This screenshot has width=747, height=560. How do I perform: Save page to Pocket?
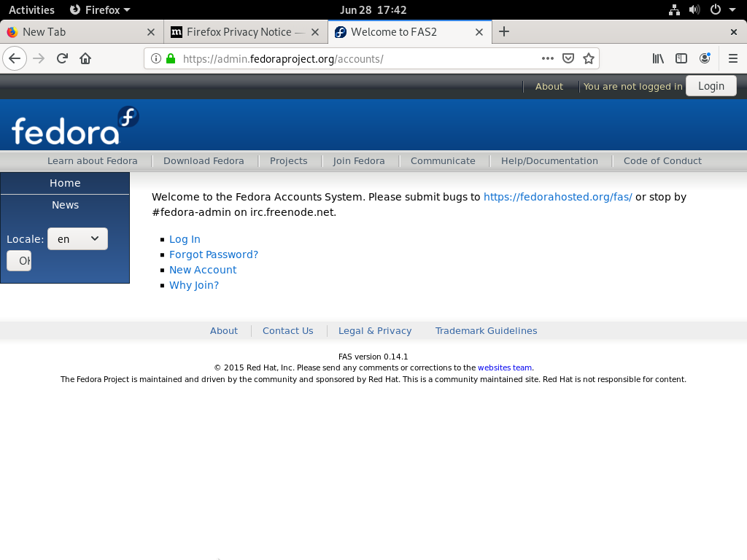[568, 58]
